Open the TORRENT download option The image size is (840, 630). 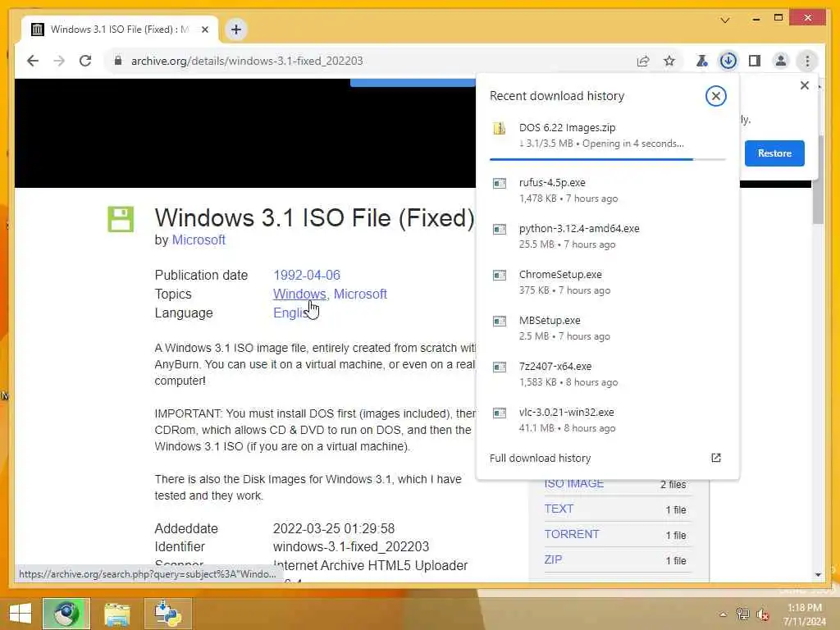(x=572, y=534)
